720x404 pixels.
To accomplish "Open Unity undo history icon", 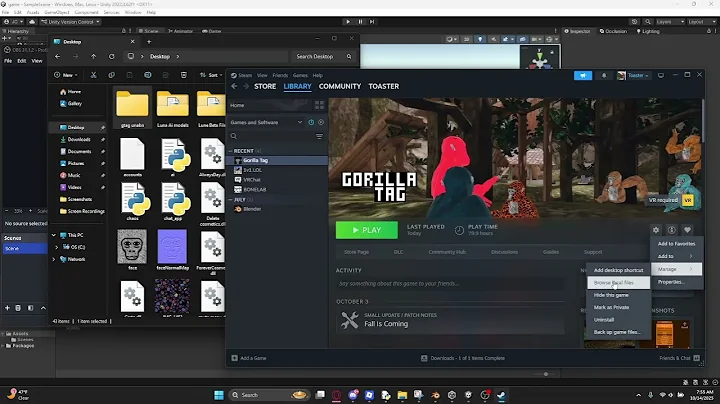I will click(x=634, y=22).
